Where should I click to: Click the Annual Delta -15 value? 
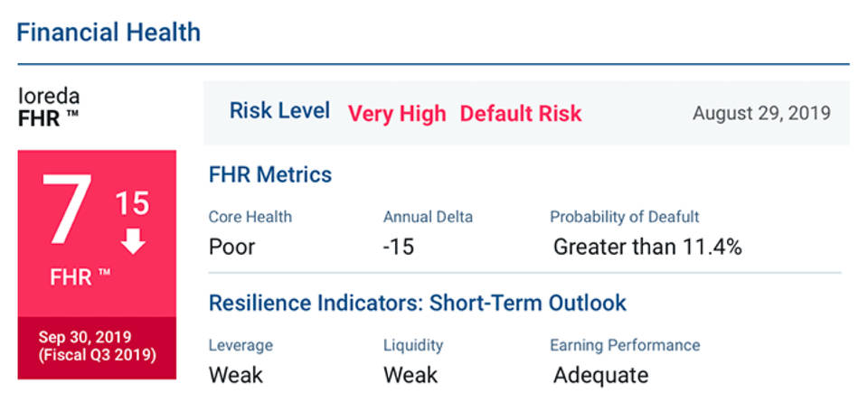coord(399,246)
